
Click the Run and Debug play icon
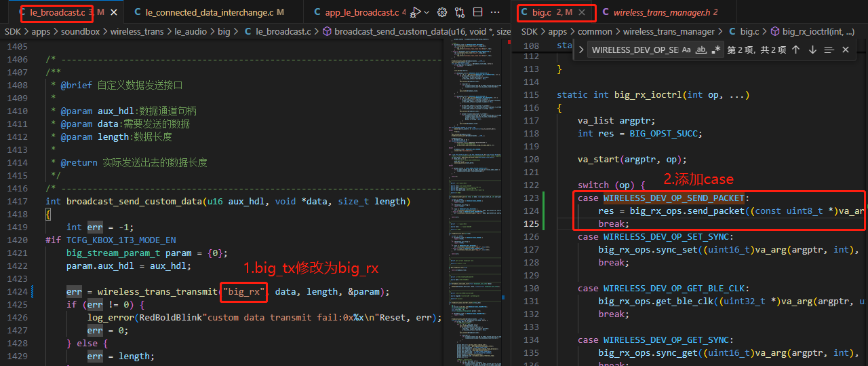pyautogui.click(x=416, y=12)
